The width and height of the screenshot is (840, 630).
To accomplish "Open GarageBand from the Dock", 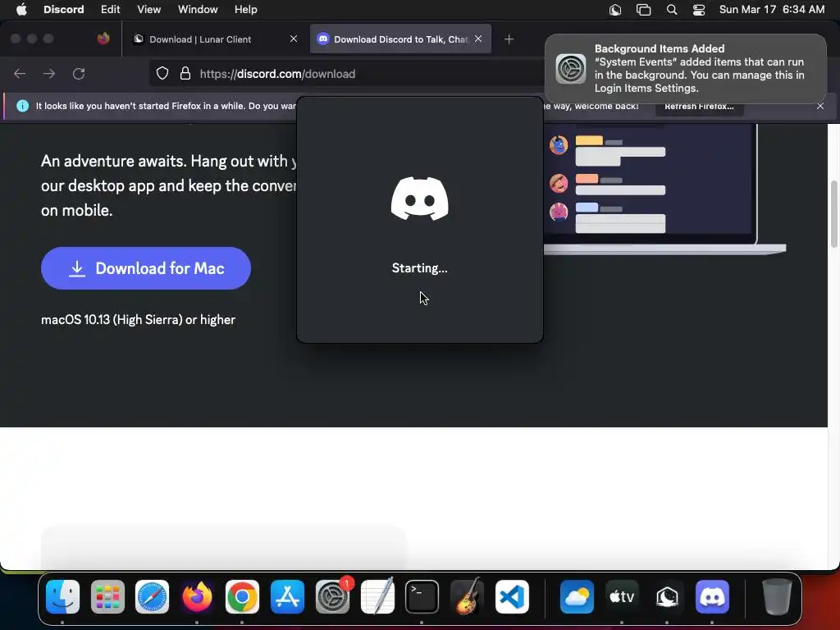I will (467, 596).
